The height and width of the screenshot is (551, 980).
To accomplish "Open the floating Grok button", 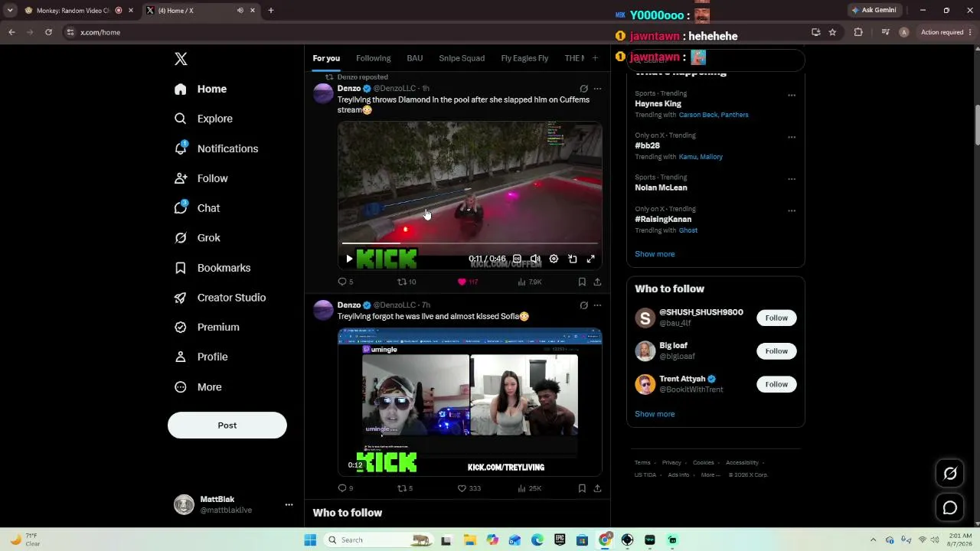I will (x=950, y=474).
